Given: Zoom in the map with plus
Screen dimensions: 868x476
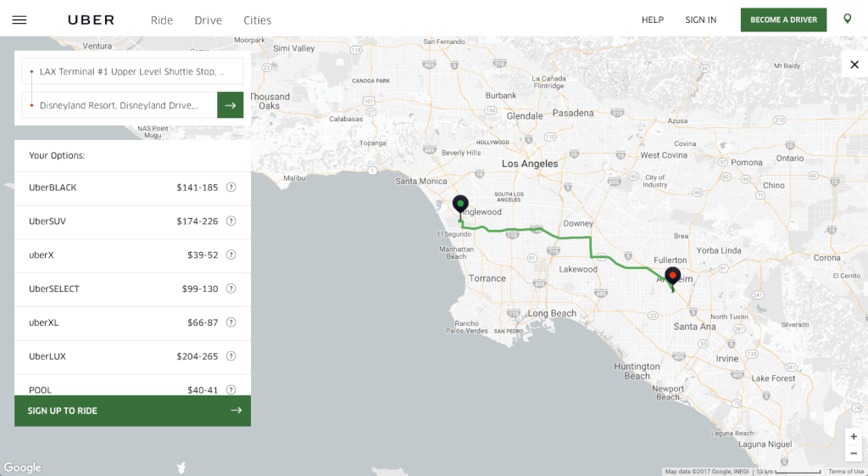Looking at the screenshot, I should coord(854,437).
